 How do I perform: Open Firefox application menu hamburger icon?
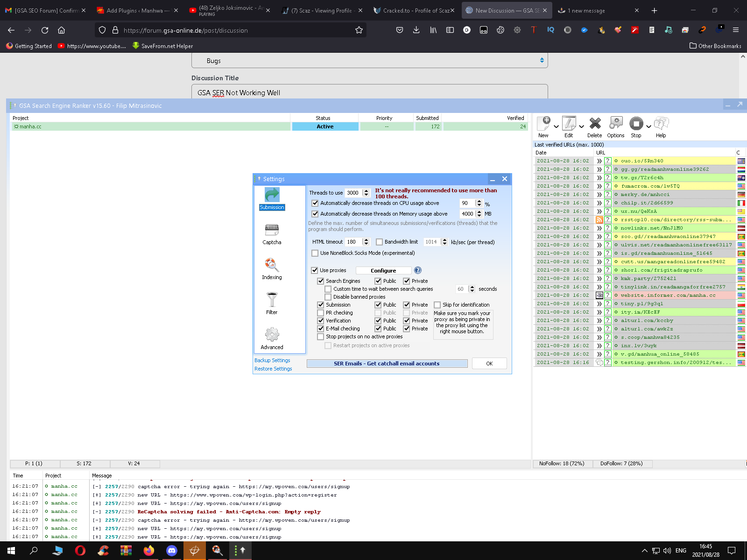[x=736, y=30]
